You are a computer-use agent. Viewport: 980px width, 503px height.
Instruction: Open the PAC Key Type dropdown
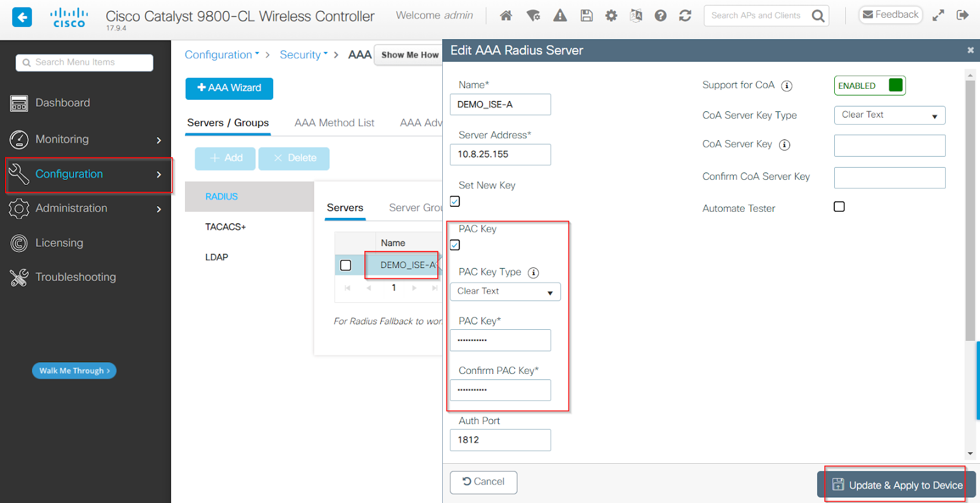pyautogui.click(x=505, y=292)
